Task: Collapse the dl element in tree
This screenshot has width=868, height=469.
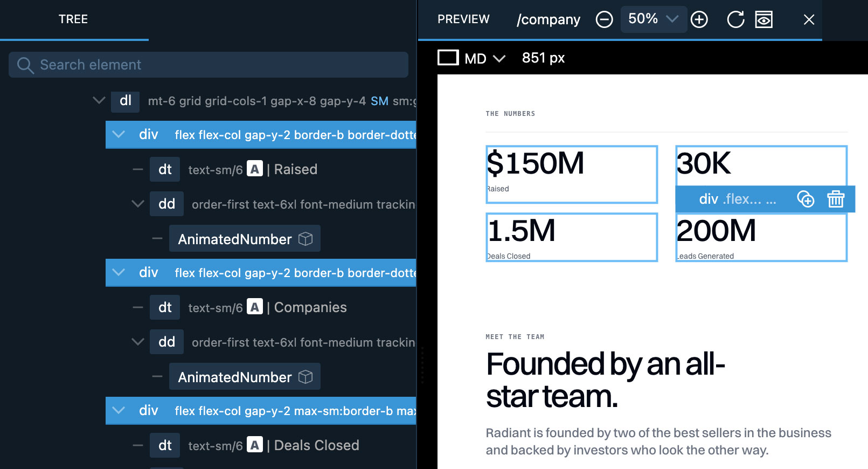Action: click(x=99, y=100)
